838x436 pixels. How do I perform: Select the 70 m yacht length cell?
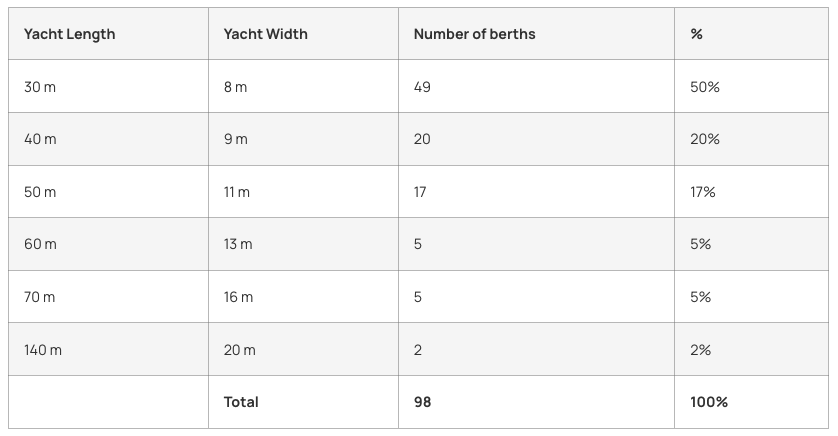(x=40, y=297)
